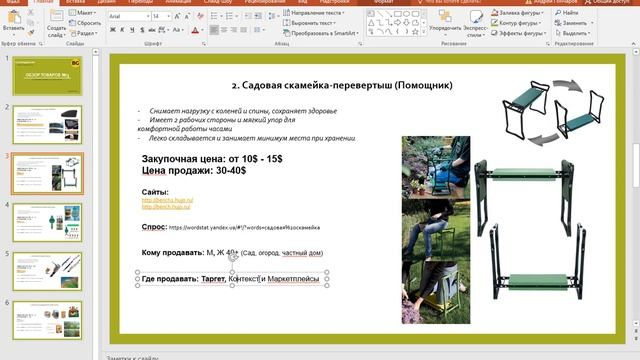This screenshot has height=360, width=640.
Task: Toggle text shadow (S) formatting
Action: [142, 30]
